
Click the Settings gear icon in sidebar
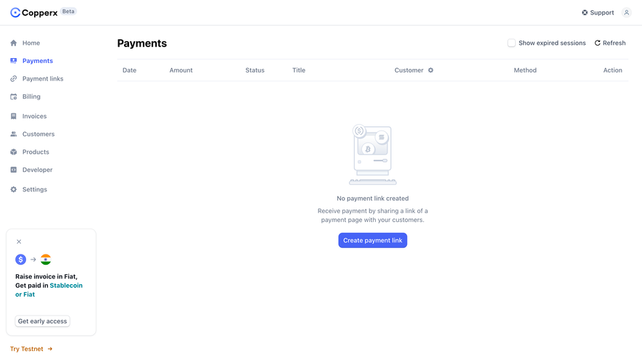tap(14, 189)
